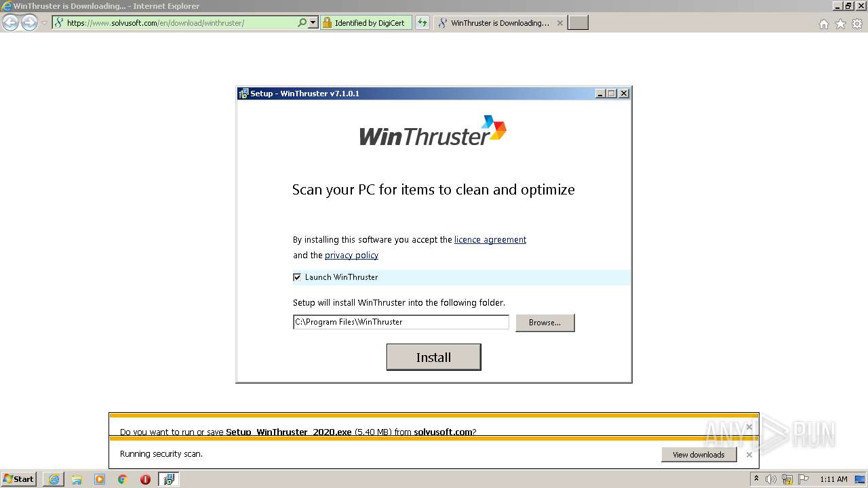This screenshot has height=488, width=868.
Task: Click the Refresh page icon
Action: pos(422,23)
